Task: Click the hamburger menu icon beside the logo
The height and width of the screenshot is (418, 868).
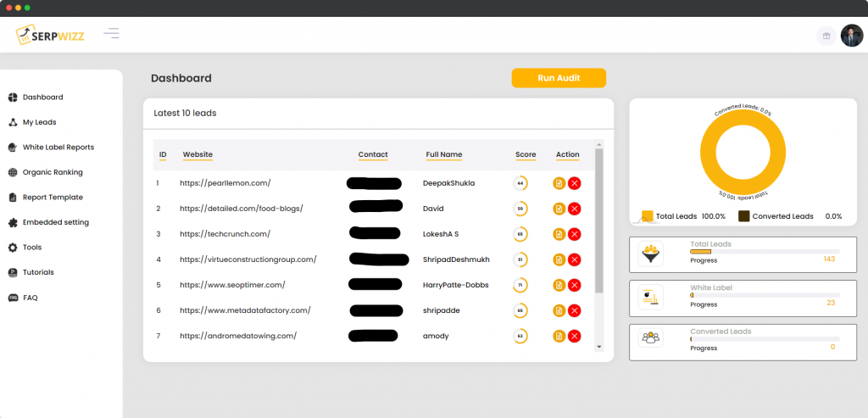Action: (111, 34)
